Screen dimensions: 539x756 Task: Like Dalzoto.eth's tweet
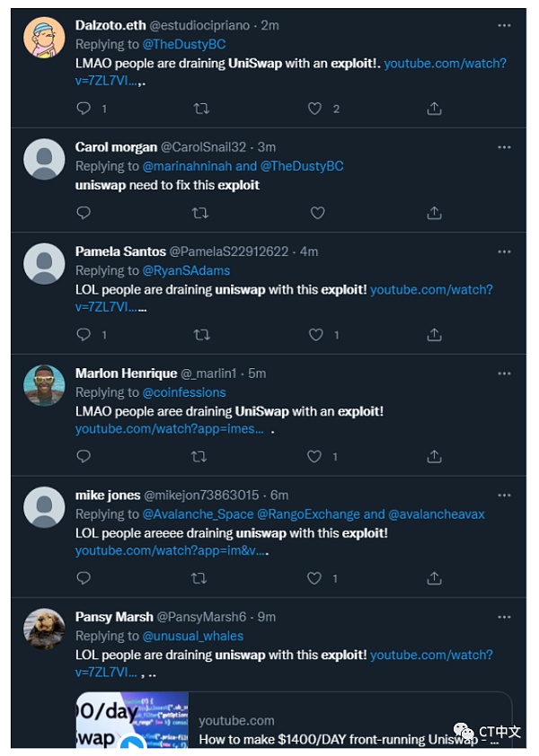[315, 109]
